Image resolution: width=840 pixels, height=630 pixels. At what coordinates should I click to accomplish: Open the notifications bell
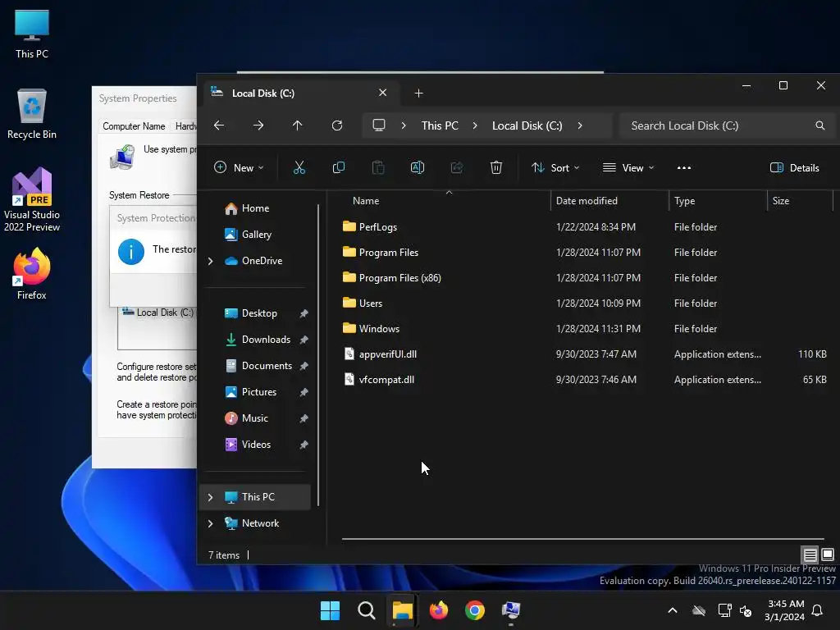click(x=818, y=610)
